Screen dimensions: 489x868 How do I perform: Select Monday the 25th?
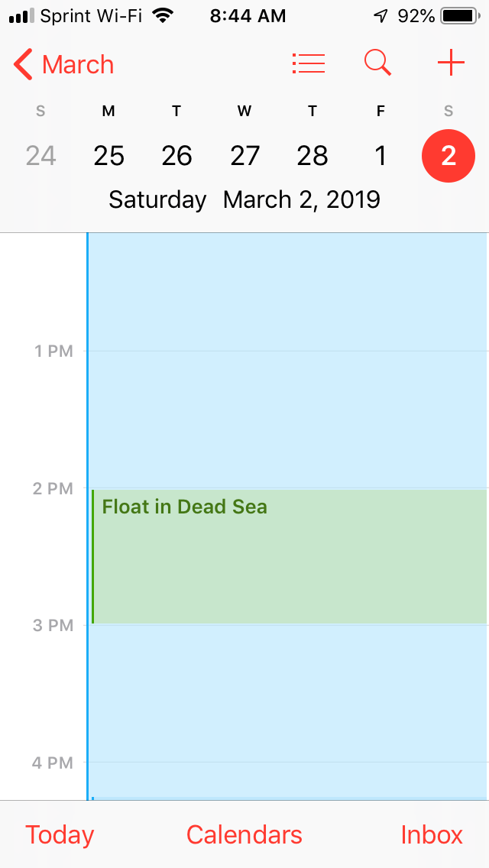pyautogui.click(x=108, y=156)
